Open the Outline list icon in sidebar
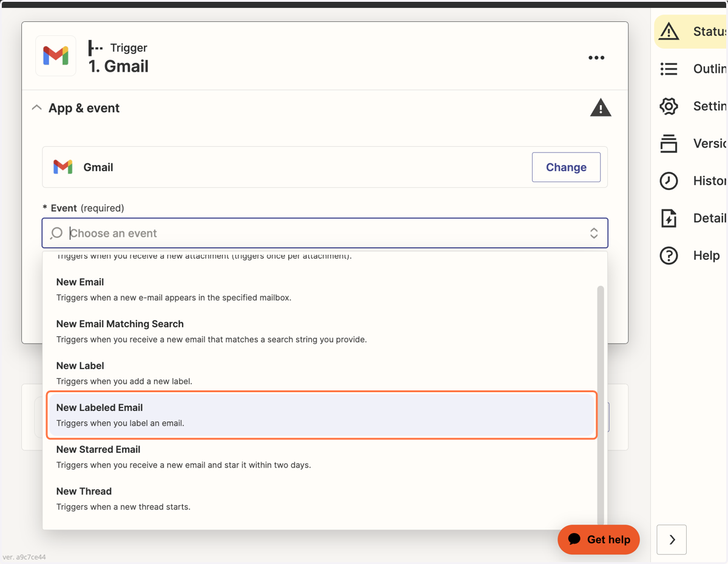Image resolution: width=728 pixels, height=564 pixels. 669,69
